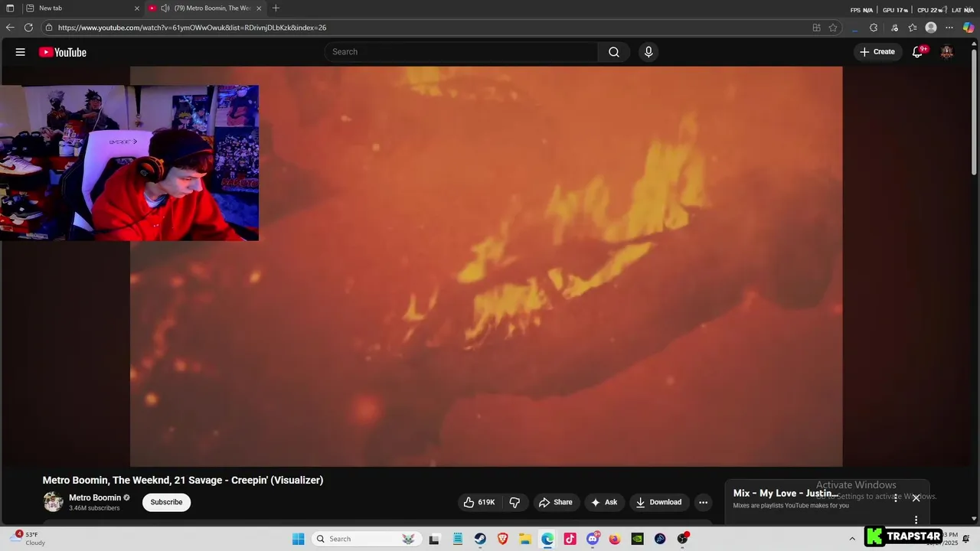Open YouTube notifications bell
Screen dimensions: 980x551
pyautogui.click(x=917, y=52)
